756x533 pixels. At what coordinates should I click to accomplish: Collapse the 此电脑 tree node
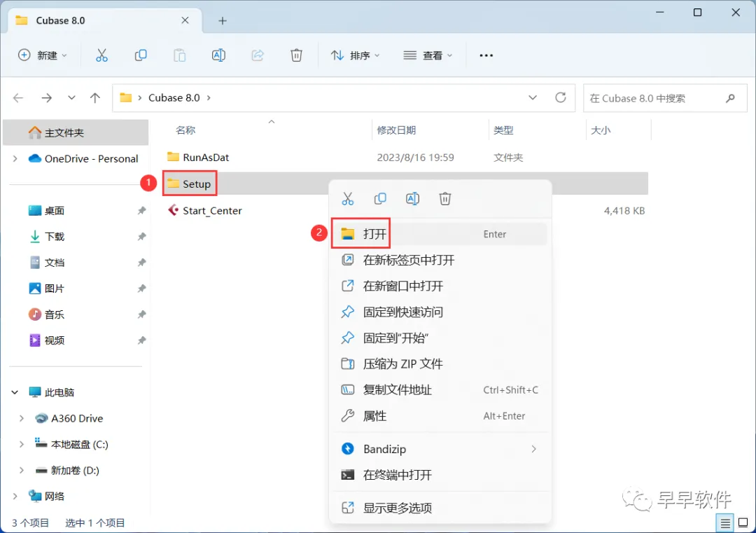coord(15,393)
